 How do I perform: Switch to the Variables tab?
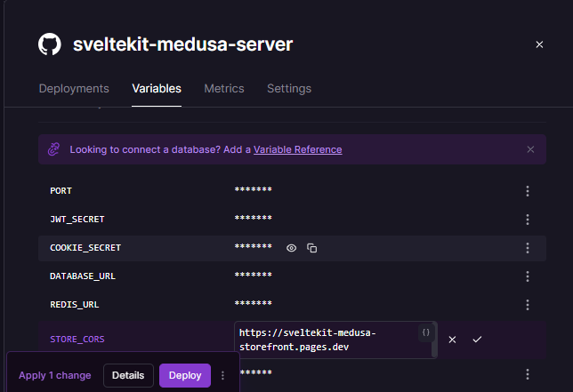point(157,89)
